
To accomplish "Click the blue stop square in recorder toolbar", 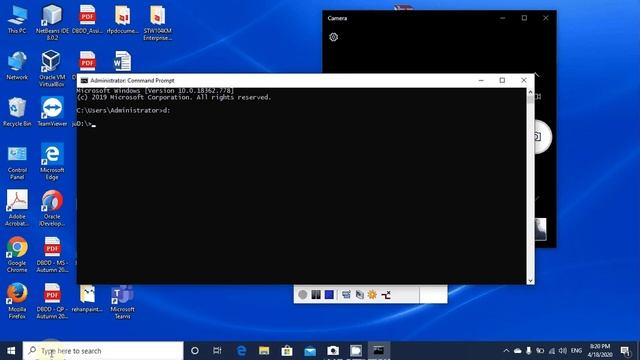I will 329,295.
